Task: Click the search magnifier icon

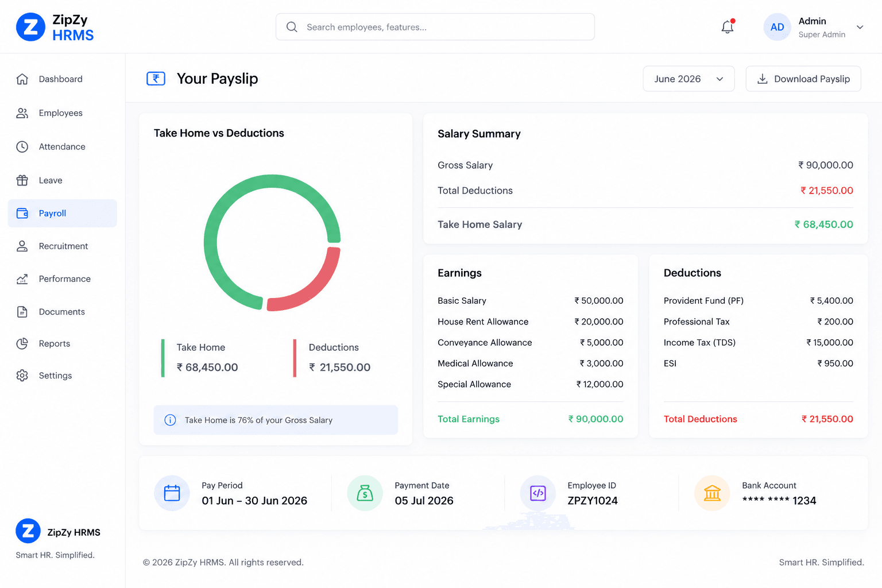Action: click(x=292, y=27)
